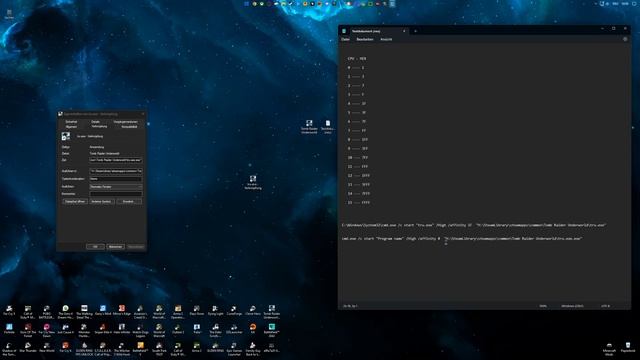Viewport: 640px width, 360px height.
Task: Select the Battlefield 2042 desktop icon
Action: (271, 331)
